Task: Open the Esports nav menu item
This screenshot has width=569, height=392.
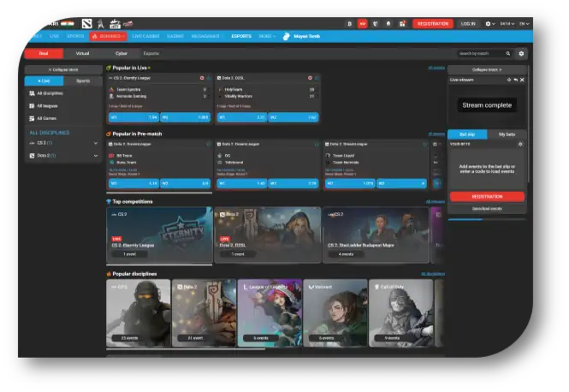Action: coord(241,36)
